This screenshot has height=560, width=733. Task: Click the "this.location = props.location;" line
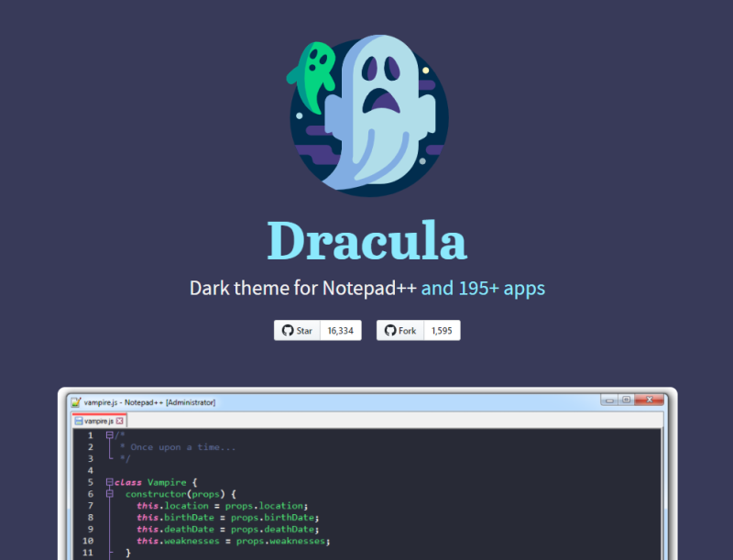click(222, 506)
